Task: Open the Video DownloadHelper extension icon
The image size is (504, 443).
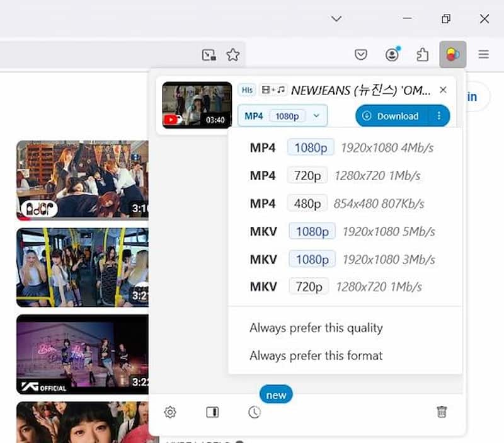Action: click(452, 54)
